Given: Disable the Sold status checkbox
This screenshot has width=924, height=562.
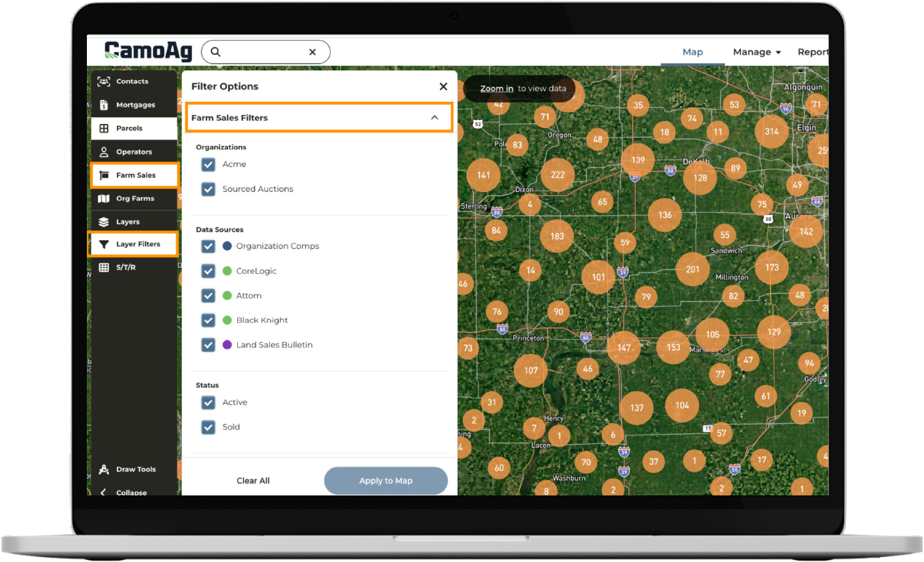Looking at the screenshot, I should coord(208,427).
